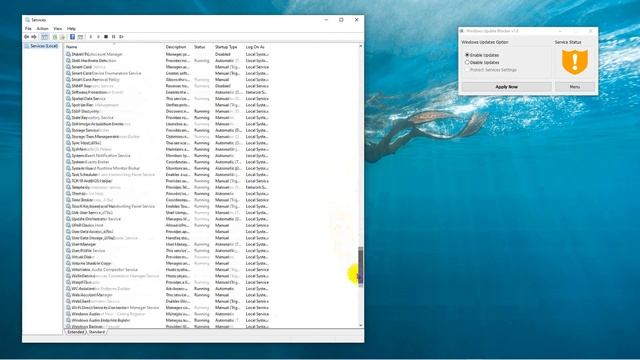This screenshot has height=360, width=640.
Task: Click the Forward arrow in Services toolbar
Action: [34, 37]
